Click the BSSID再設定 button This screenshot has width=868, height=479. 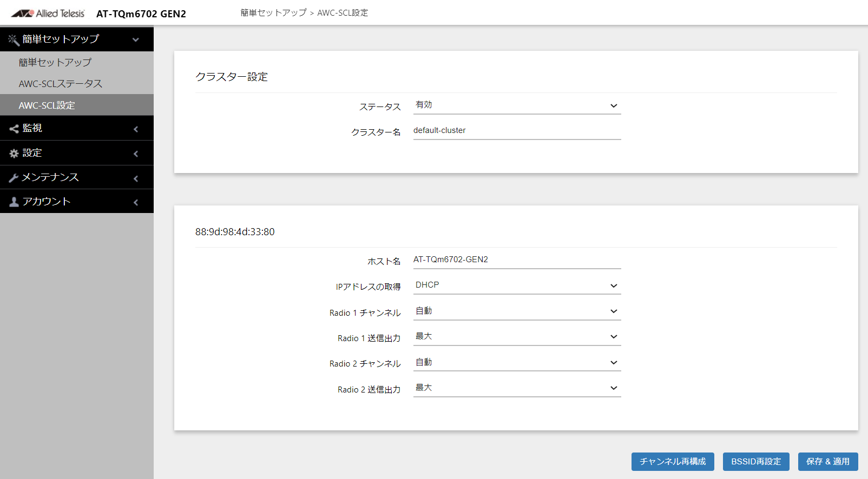(756, 462)
